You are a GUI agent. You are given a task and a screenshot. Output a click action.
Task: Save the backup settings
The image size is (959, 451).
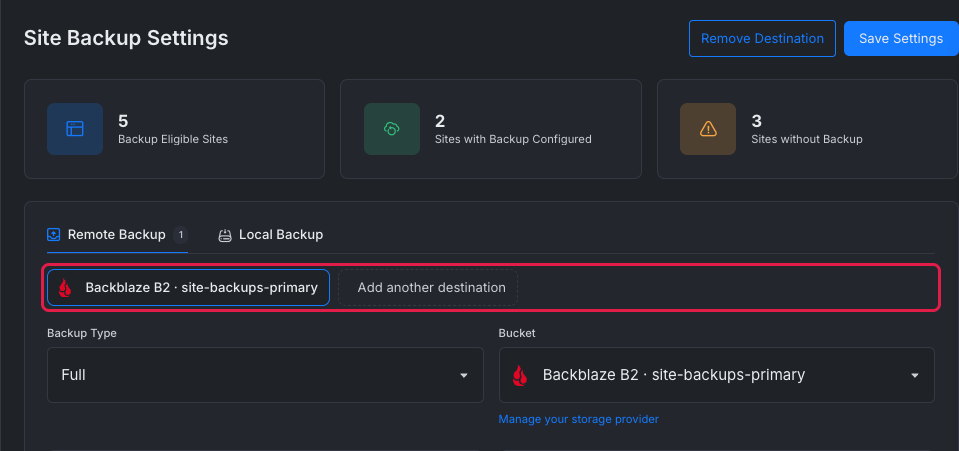tap(901, 39)
